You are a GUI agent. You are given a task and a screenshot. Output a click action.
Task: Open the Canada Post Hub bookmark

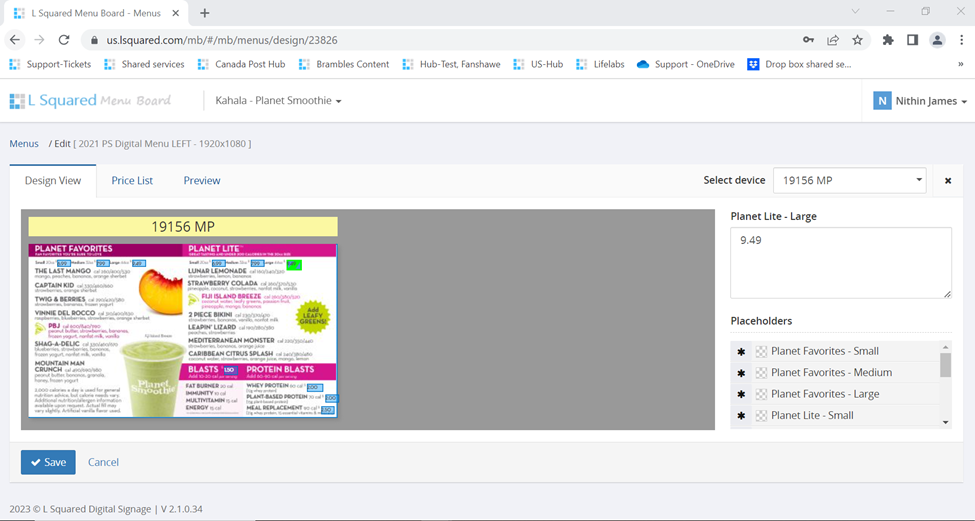[241, 64]
